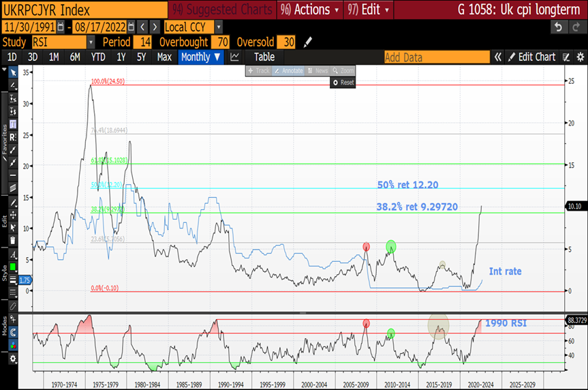Switch to the 5Y range
Image resolution: width=588 pixels, height=390 pixels.
141,57
